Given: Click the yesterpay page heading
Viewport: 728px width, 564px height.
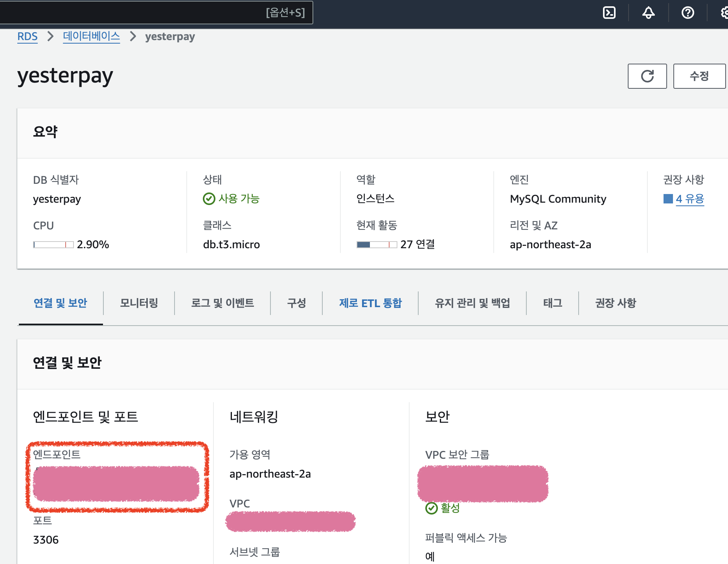Looking at the screenshot, I should pos(65,76).
